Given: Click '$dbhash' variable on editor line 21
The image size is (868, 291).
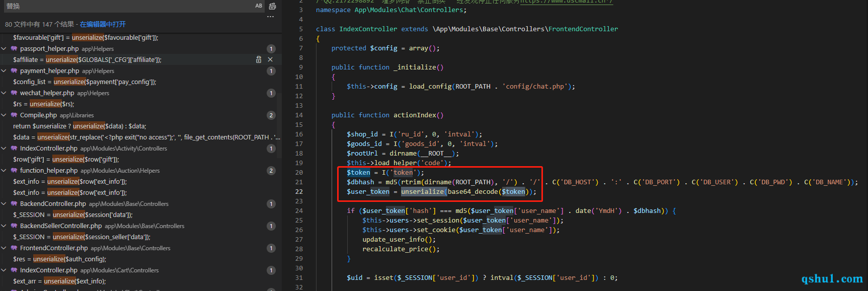Looking at the screenshot, I should tap(360, 182).
